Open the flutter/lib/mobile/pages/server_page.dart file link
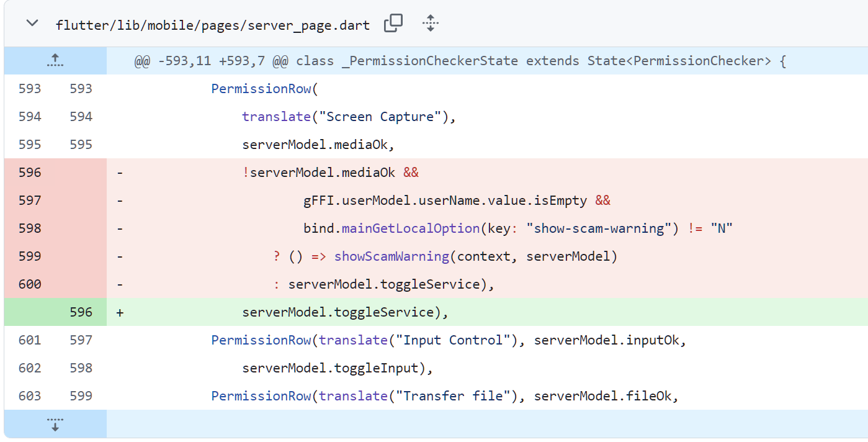 click(x=212, y=25)
